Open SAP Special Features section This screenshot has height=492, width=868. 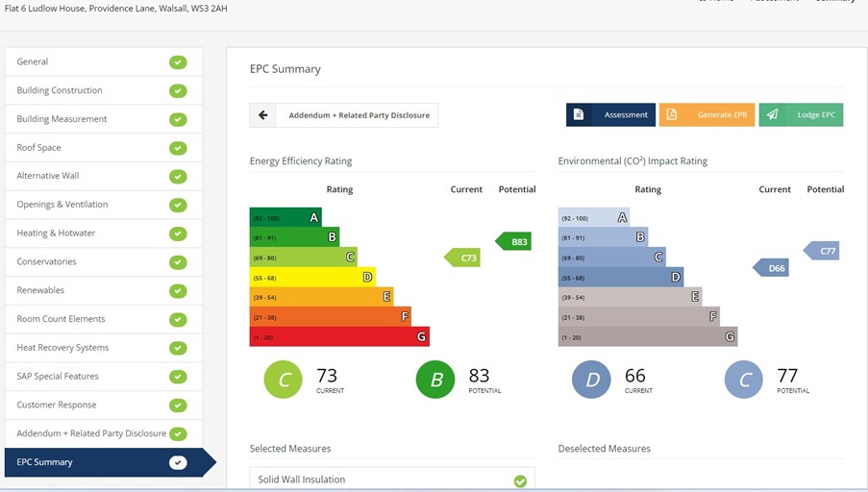click(104, 377)
